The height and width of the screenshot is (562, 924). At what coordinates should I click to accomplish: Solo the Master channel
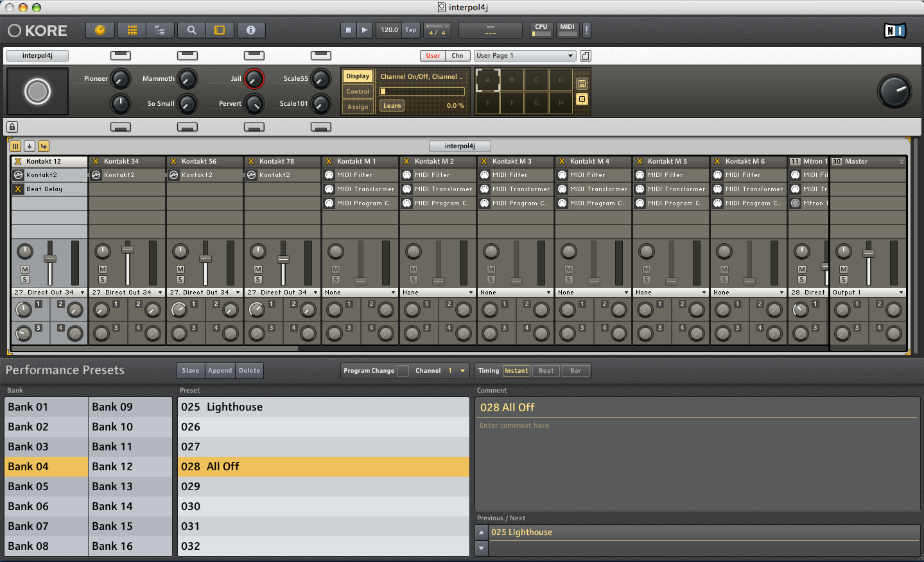point(844,280)
